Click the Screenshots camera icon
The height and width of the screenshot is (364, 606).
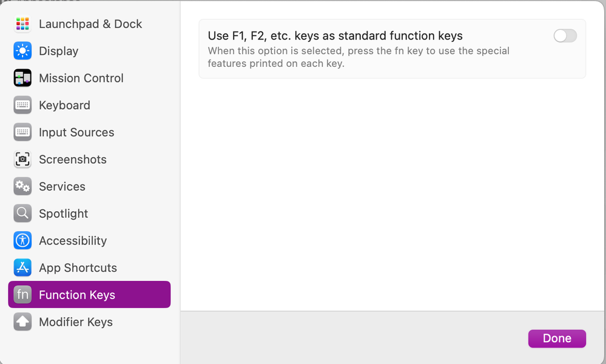[22, 160]
